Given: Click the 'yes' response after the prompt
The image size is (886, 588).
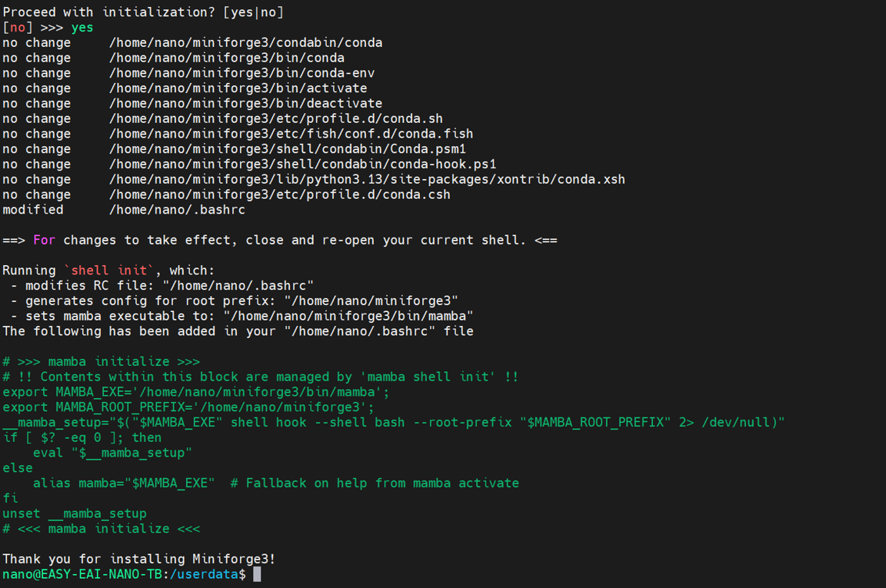Looking at the screenshot, I should point(82,28).
